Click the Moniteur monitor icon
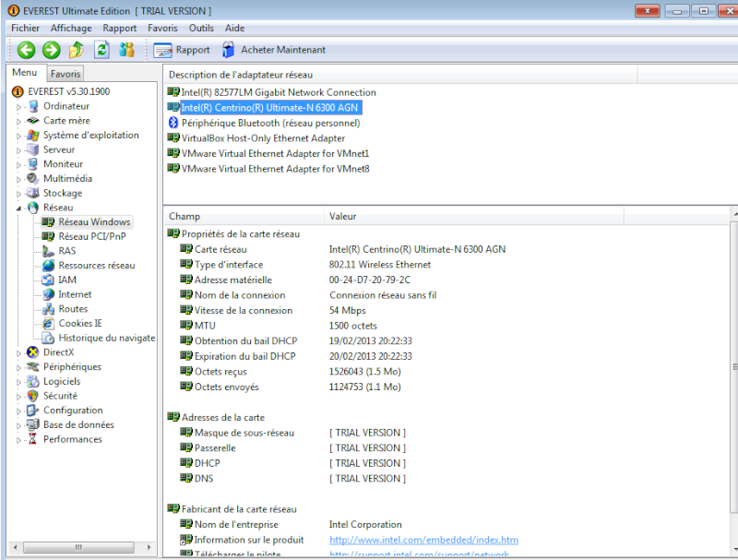Viewport: 738px width, 560px height. click(x=33, y=164)
